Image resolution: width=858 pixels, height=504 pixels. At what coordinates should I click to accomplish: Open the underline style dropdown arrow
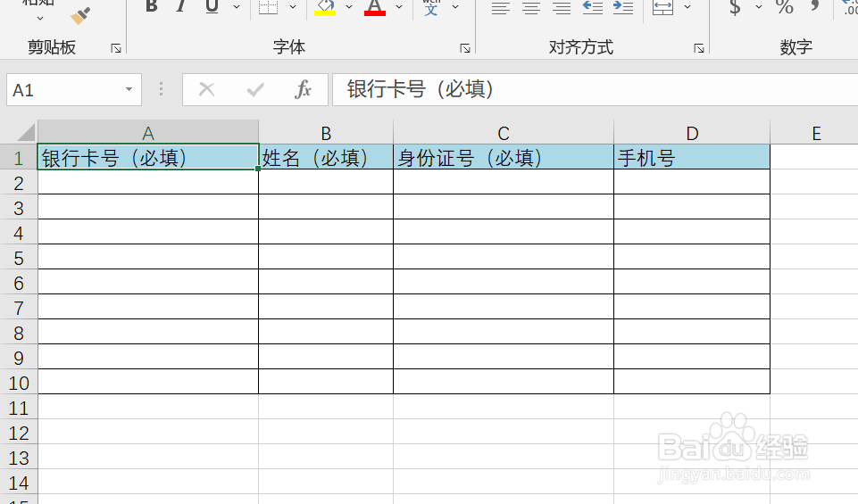237,7
